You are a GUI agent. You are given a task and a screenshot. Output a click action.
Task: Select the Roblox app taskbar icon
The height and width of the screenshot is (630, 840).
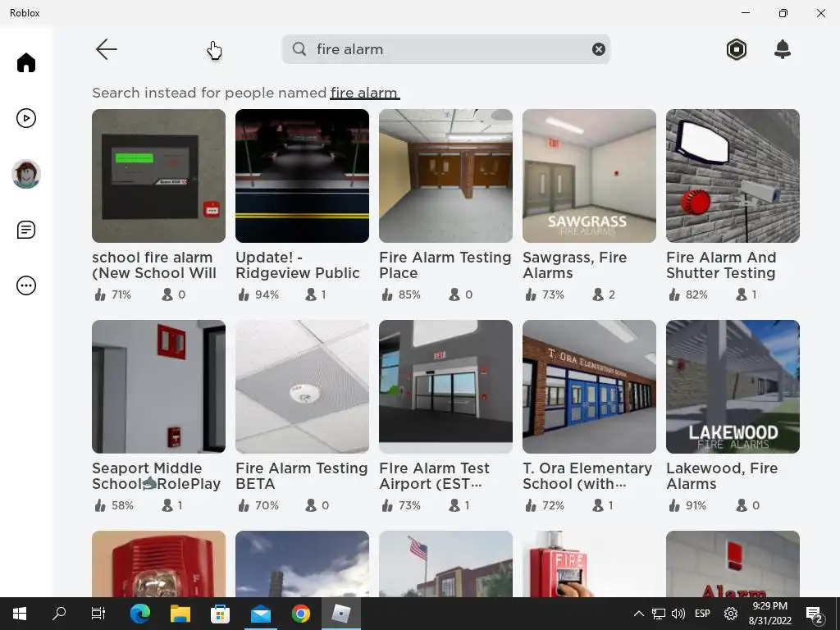341,614
